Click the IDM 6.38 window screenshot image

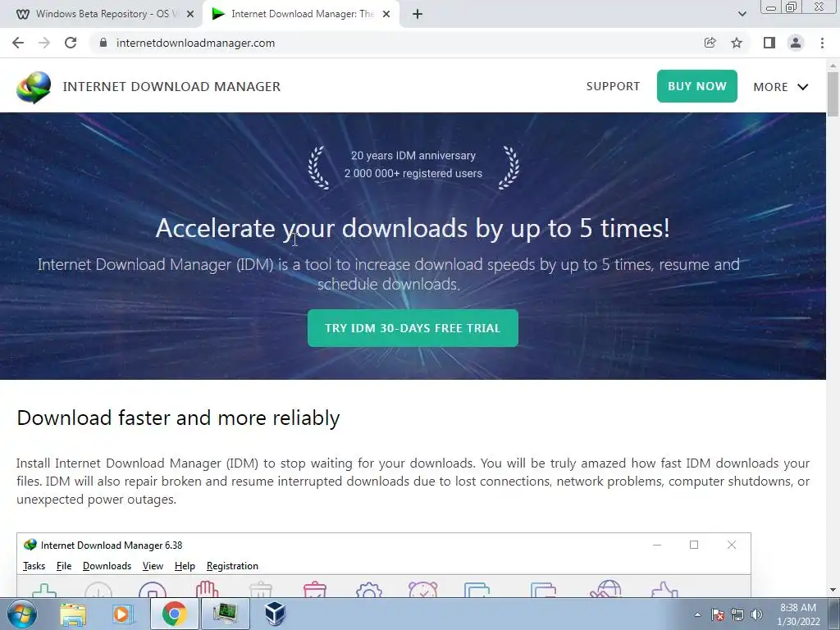point(384,564)
